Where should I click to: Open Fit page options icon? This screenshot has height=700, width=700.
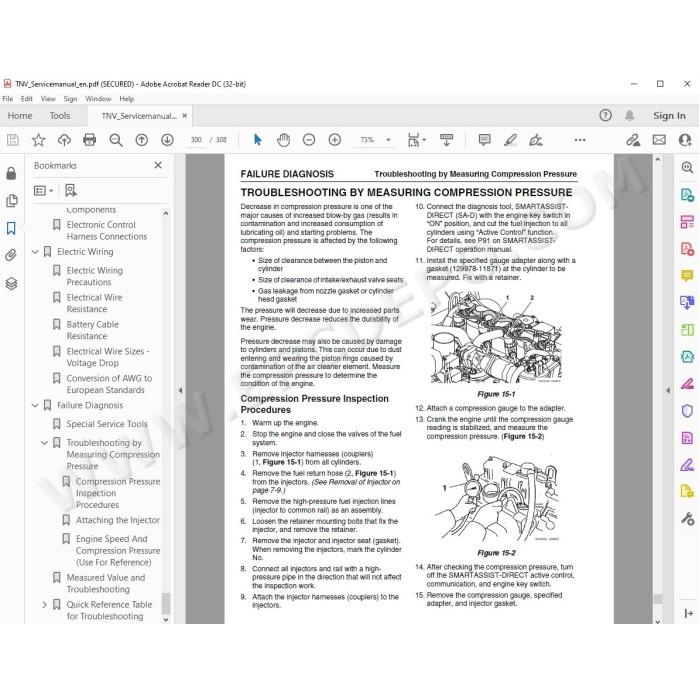click(417, 140)
